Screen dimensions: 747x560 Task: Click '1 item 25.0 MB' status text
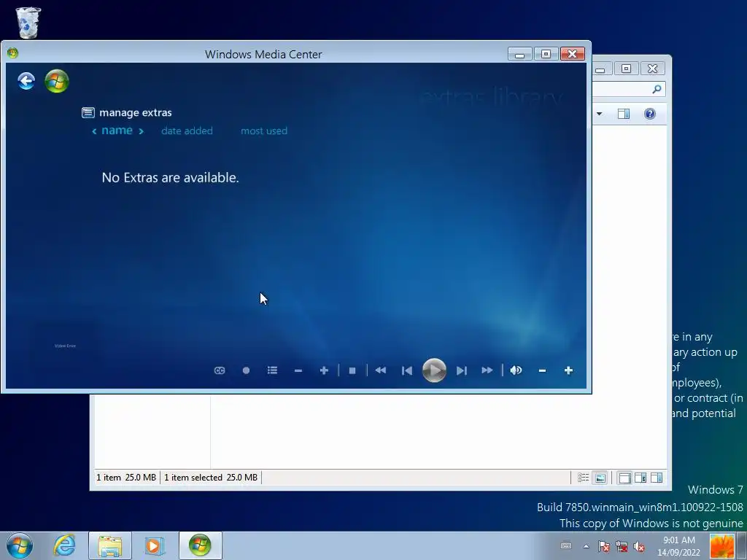point(126,477)
